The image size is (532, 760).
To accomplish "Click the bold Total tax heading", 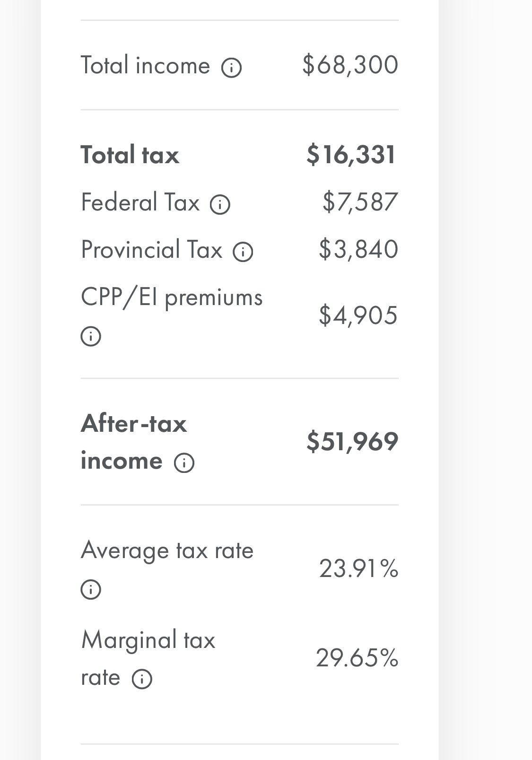I will 130,155.
